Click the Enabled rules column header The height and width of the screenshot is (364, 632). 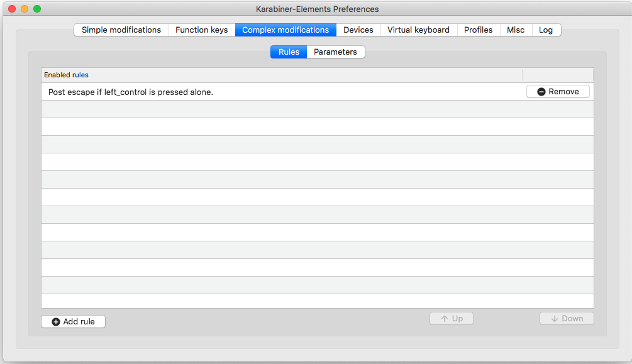[x=282, y=75]
